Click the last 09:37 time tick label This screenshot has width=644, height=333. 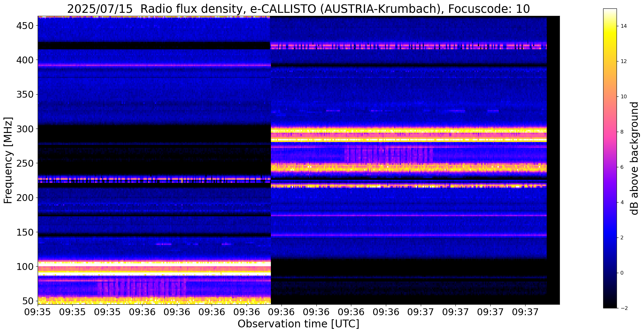(x=526, y=312)
